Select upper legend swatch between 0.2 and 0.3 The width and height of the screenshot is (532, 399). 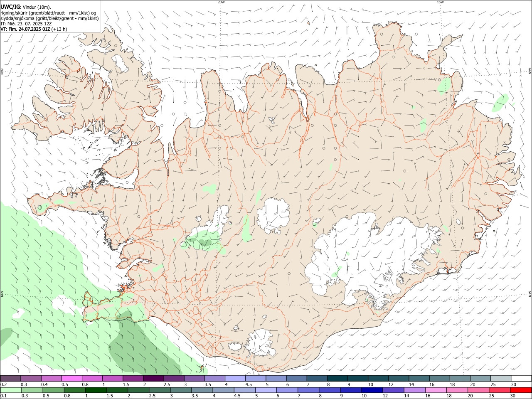click(x=10, y=378)
